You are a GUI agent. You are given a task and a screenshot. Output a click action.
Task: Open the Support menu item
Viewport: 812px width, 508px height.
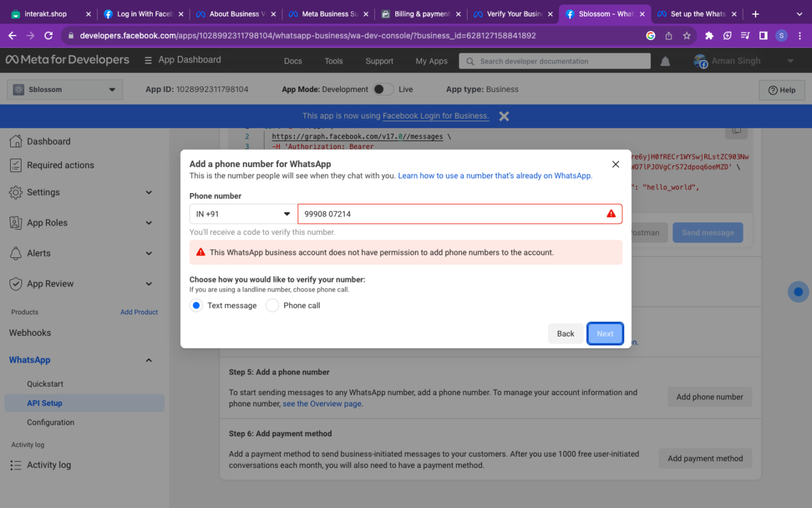(x=379, y=61)
